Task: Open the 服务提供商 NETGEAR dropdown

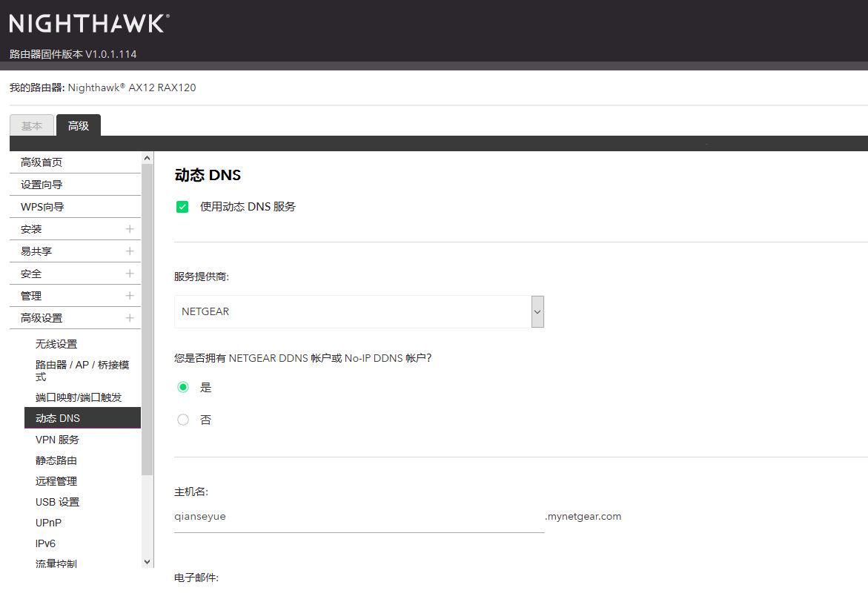Action: pyautogui.click(x=359, y=312)
